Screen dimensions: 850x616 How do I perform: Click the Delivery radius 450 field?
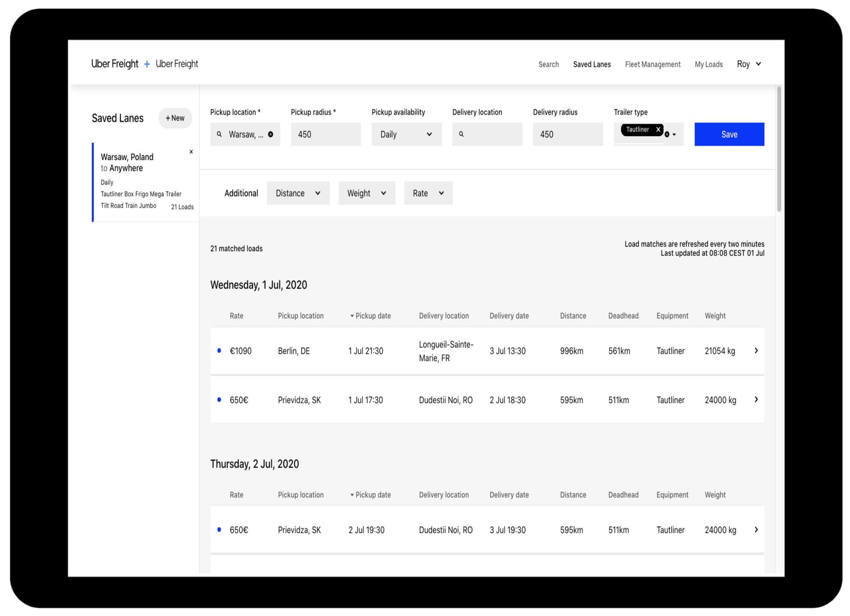coord(568,134)
